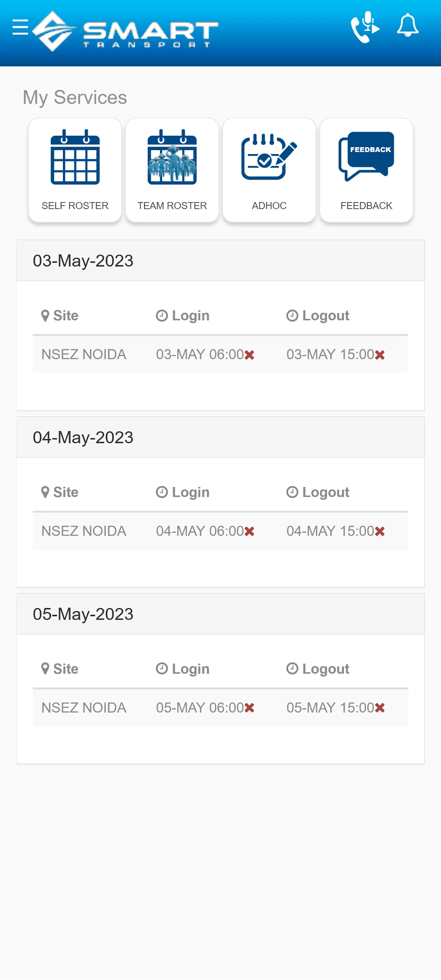Tap the Smart Transport logo

pyautogui.click(x=126, y=31)
